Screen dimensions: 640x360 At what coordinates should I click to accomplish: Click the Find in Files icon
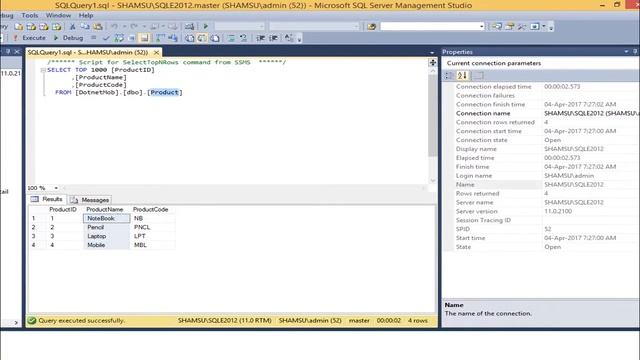[371, 27]
